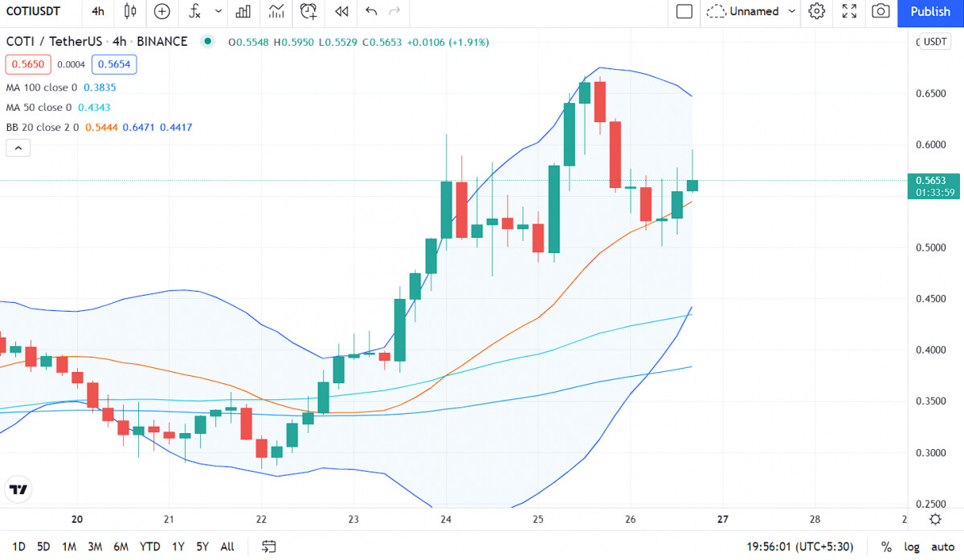Select the 1D date range
The image size is (964, 560).
[18, 546]
